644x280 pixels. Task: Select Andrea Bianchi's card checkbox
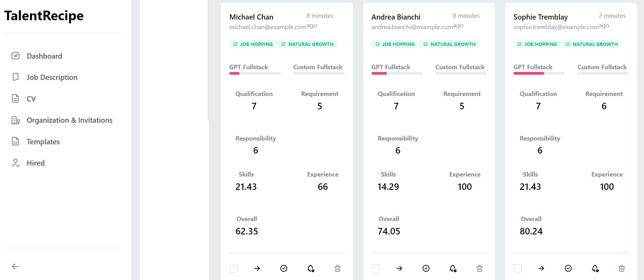376,268
